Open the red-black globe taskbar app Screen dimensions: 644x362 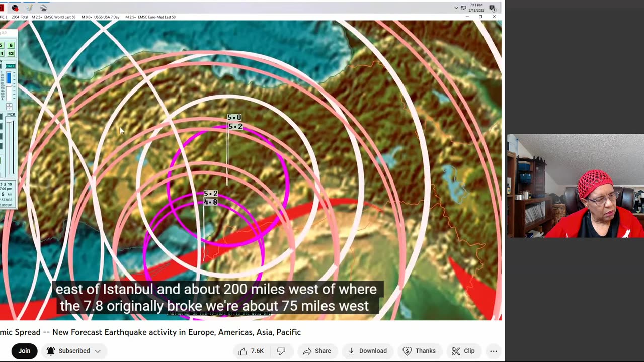pos(15,8)
